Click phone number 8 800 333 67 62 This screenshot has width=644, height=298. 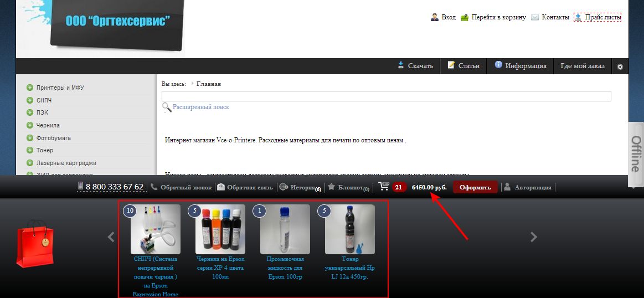[x=115, y=187]
